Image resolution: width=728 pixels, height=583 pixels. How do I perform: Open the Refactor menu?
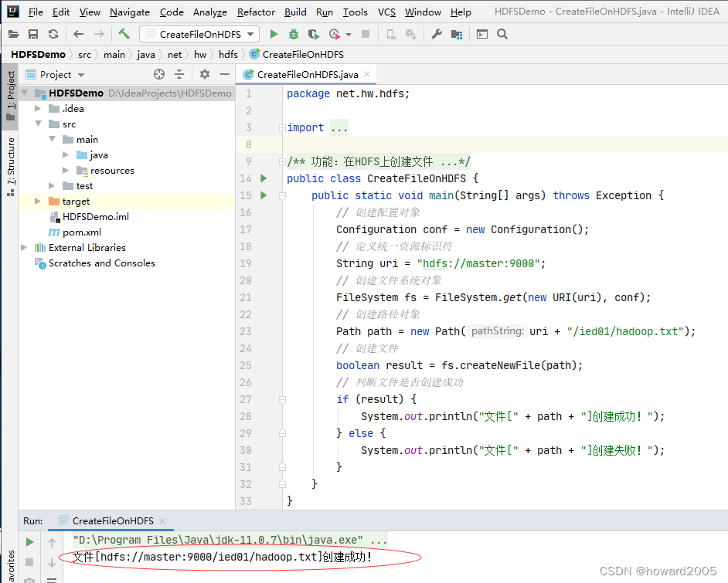point(256,12)
